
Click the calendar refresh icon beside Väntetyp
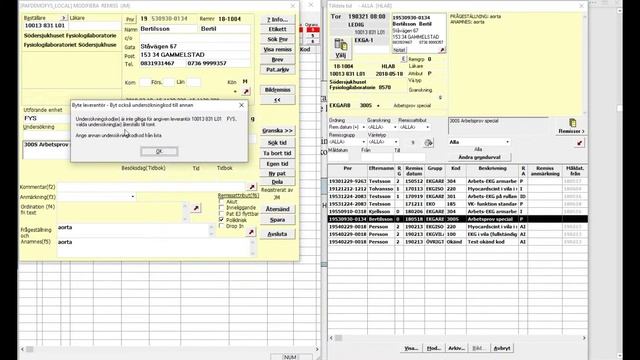[428, 142]
